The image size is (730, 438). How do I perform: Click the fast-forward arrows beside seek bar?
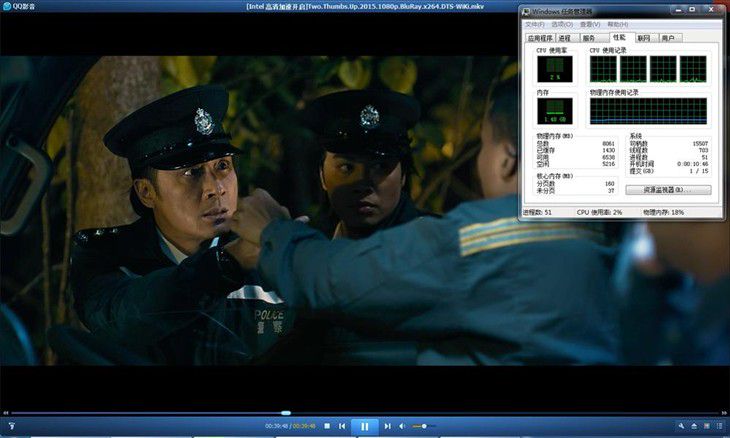click(x=724, y=413)
